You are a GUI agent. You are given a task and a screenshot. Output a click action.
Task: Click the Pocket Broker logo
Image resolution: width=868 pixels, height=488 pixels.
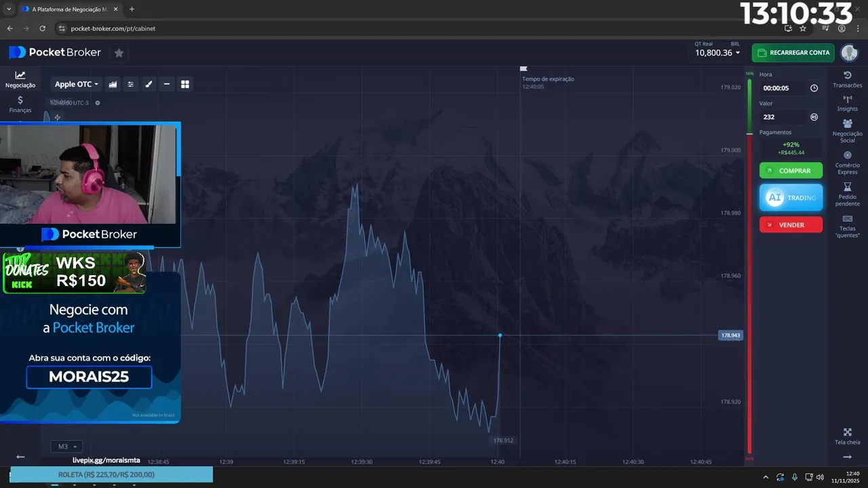(x=55, y=52)
